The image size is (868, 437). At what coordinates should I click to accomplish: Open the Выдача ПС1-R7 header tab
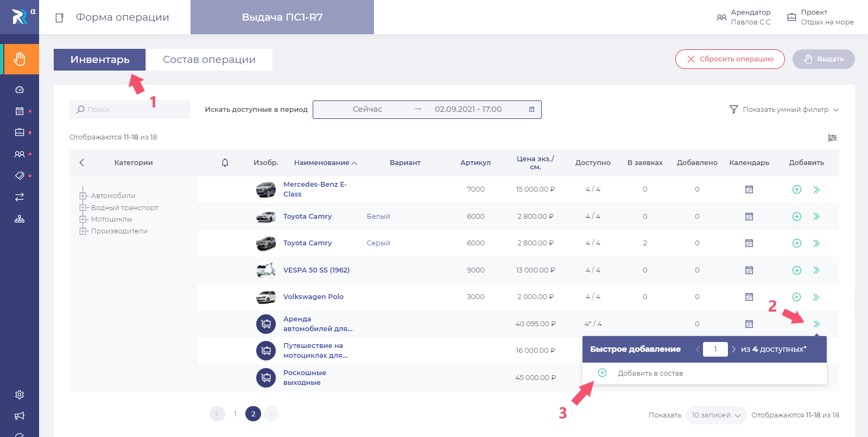(x=282, y=17)
